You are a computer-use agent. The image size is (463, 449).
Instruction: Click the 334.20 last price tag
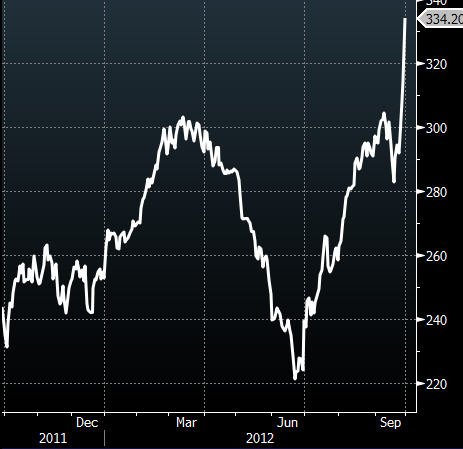(441, 19)
